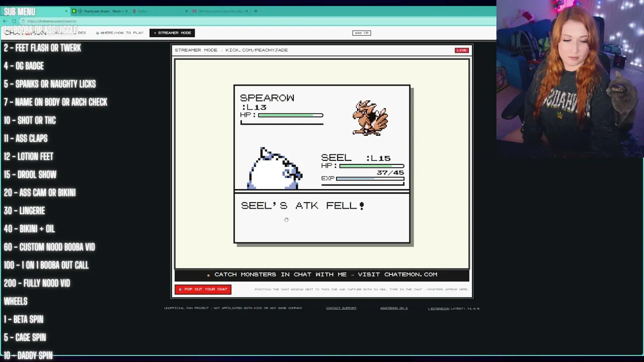Screen dimensions: 644x362
Task: Click Spearow's ":L13" level text
Action: (254, 107)
